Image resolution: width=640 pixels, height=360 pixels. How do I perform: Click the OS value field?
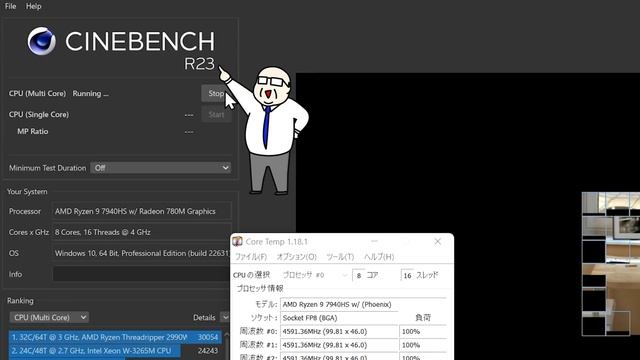point(142,253)
